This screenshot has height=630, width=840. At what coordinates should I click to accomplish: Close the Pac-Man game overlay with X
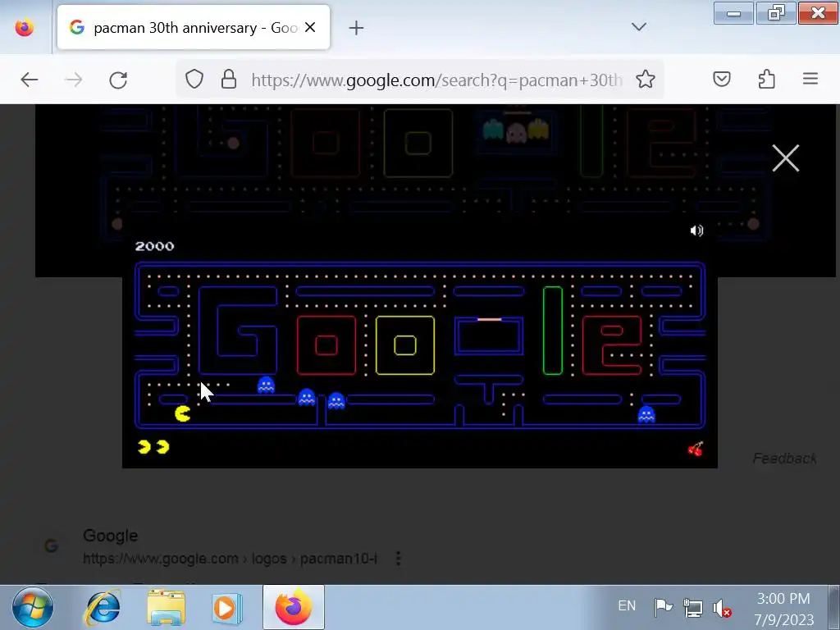785,158
